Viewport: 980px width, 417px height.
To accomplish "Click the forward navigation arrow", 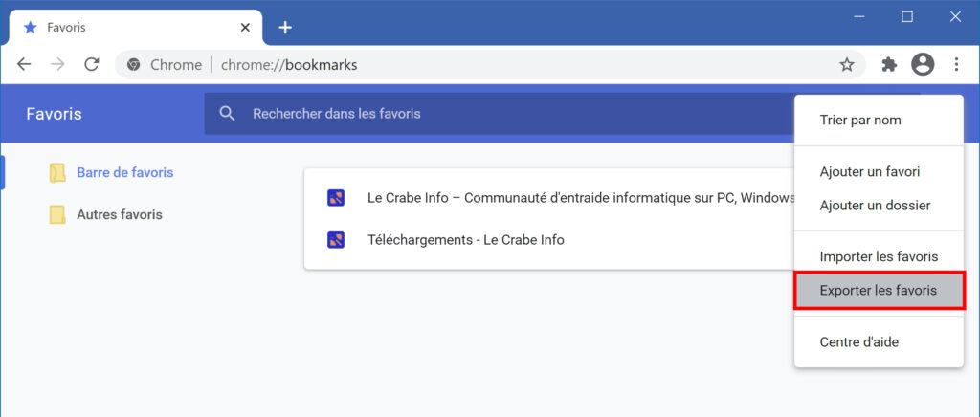I will coord(57,64).
